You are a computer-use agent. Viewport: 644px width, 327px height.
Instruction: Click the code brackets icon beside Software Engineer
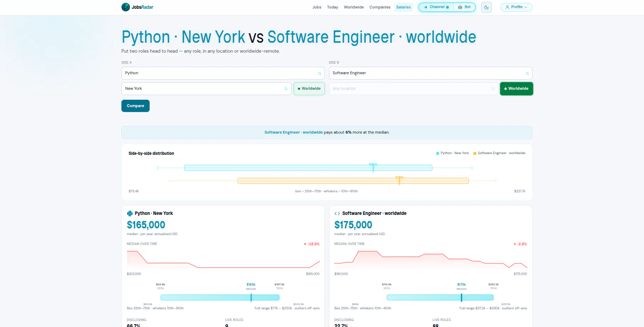pos(337,214)
